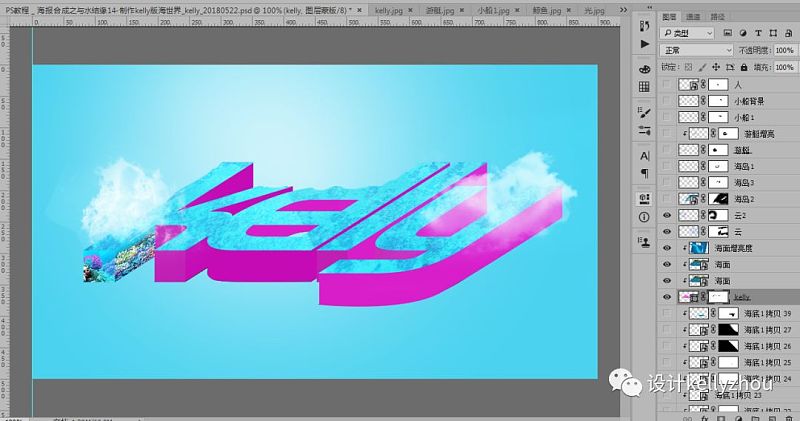Open the Actions panel play icon
This screenshot has height=421, width=800.
[x=644, y=44]
